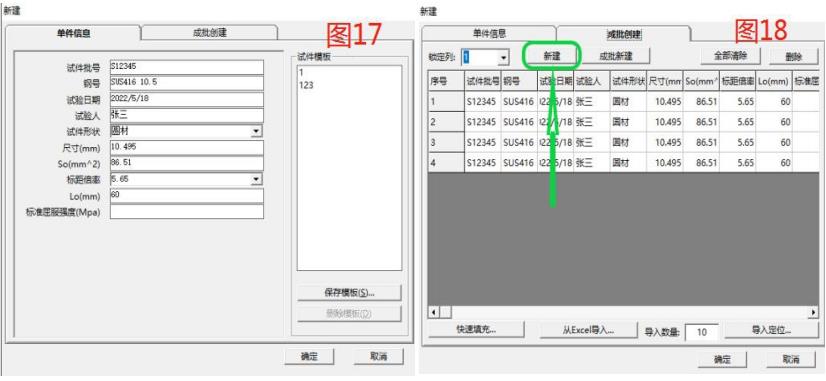Click the 10.495 cell in row 1

[x=665, y=102]
